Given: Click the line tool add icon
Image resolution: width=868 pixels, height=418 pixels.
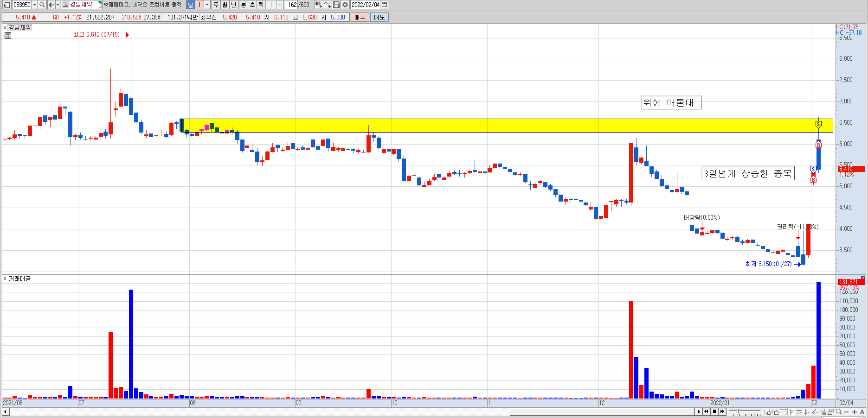Looking at the screenshot, I should tap(328, 5).
